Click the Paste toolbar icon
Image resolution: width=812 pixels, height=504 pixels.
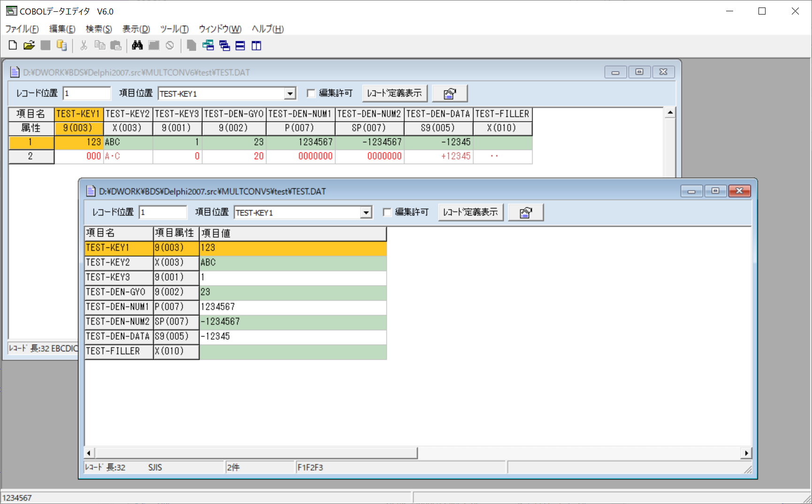click(x=116, y=45)
